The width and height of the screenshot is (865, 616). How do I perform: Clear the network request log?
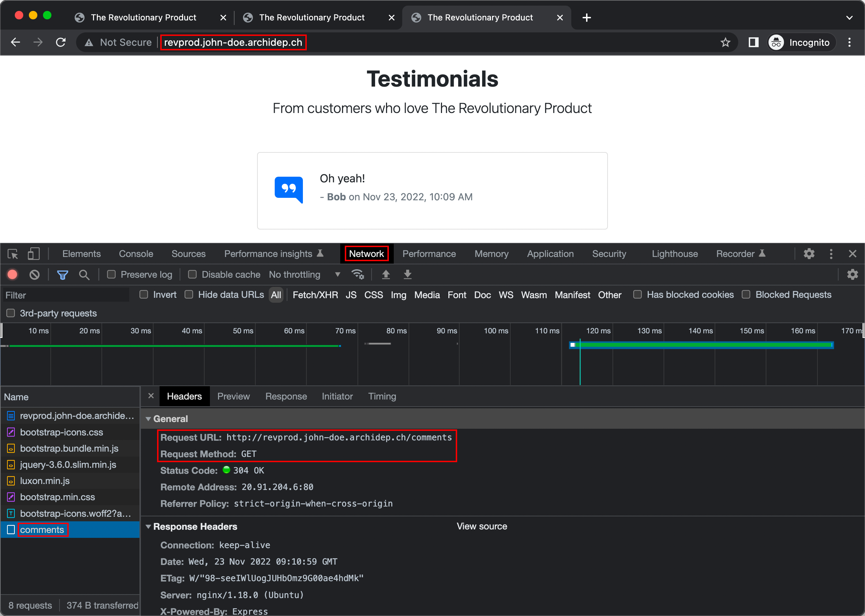click(34, 274)
